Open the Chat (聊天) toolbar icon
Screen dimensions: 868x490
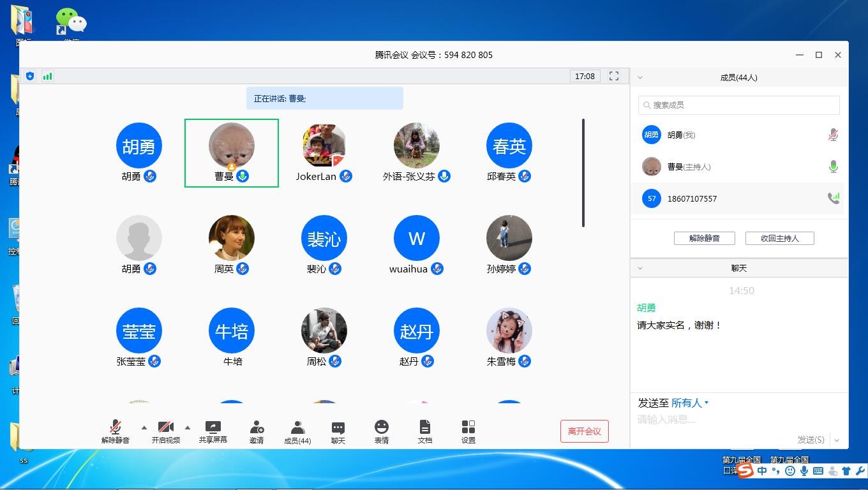tap(338, 427)
